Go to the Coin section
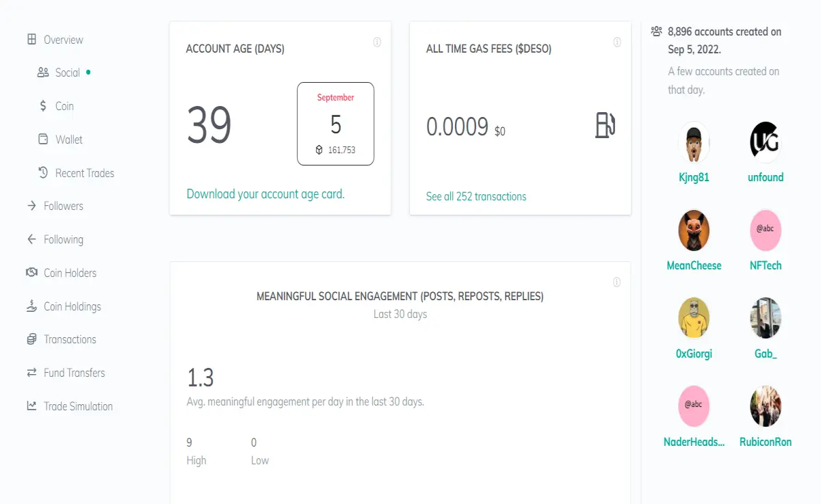Viewport: 821px width, 504px height. [x=64, y=106]
